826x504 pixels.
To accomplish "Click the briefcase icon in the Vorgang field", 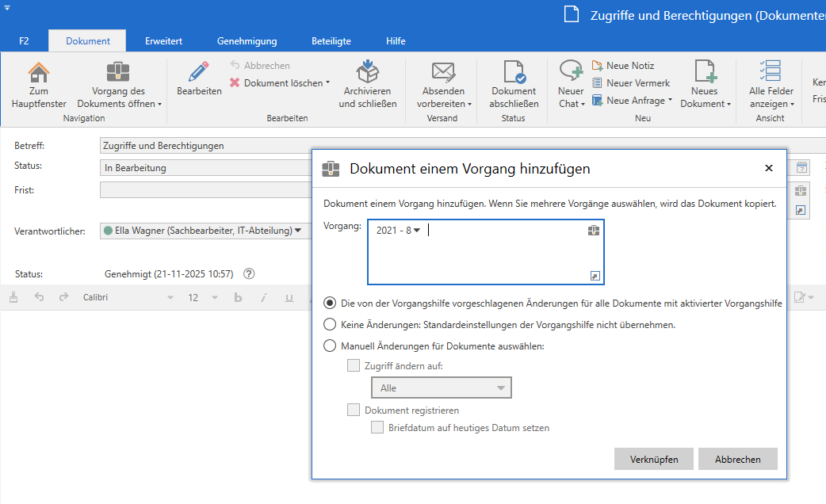I will [x=594, y=231].
